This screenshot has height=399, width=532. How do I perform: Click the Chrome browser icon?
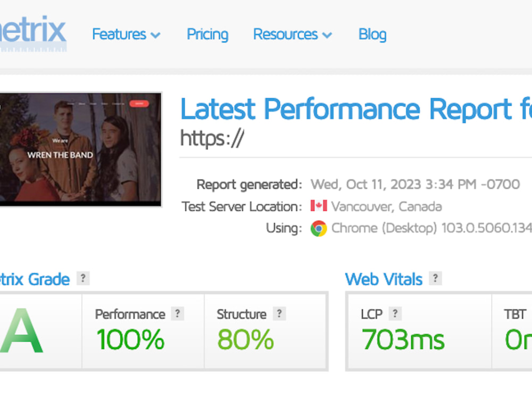pos(319,228)
